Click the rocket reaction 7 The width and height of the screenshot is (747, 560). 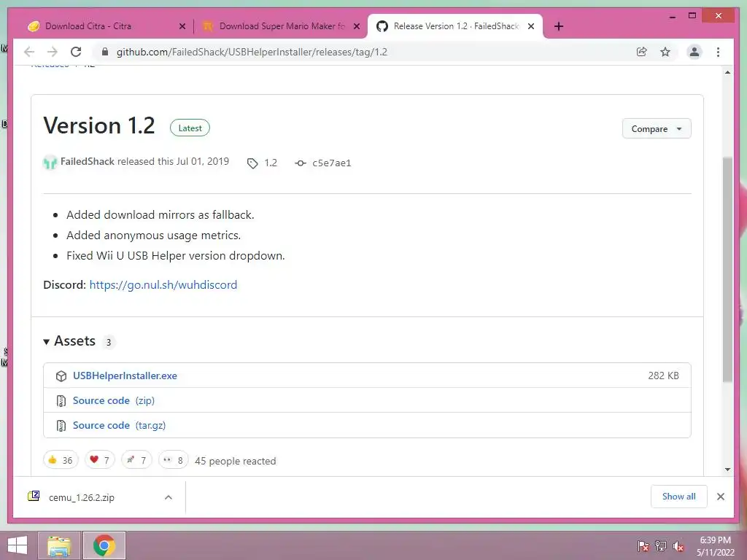(136, 460)
